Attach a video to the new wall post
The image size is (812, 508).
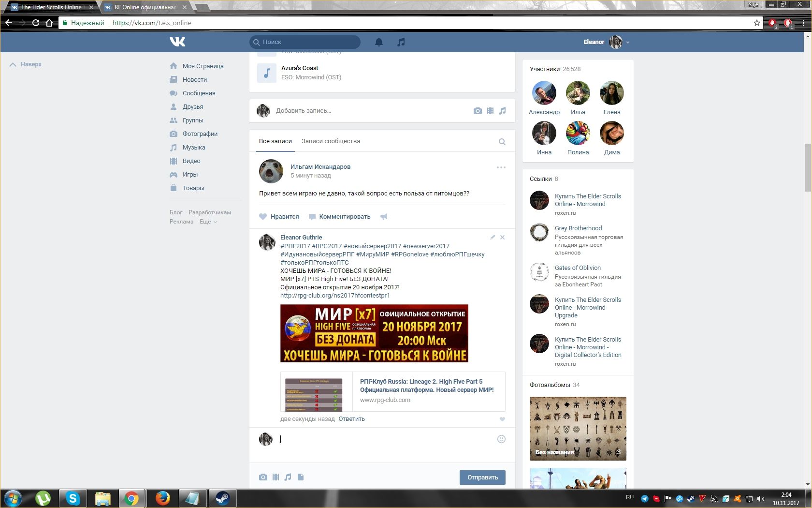[490, 111]
